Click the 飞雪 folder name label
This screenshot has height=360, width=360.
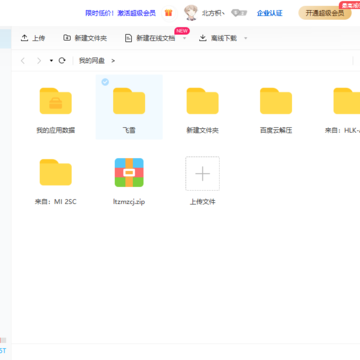click(129, 130)
